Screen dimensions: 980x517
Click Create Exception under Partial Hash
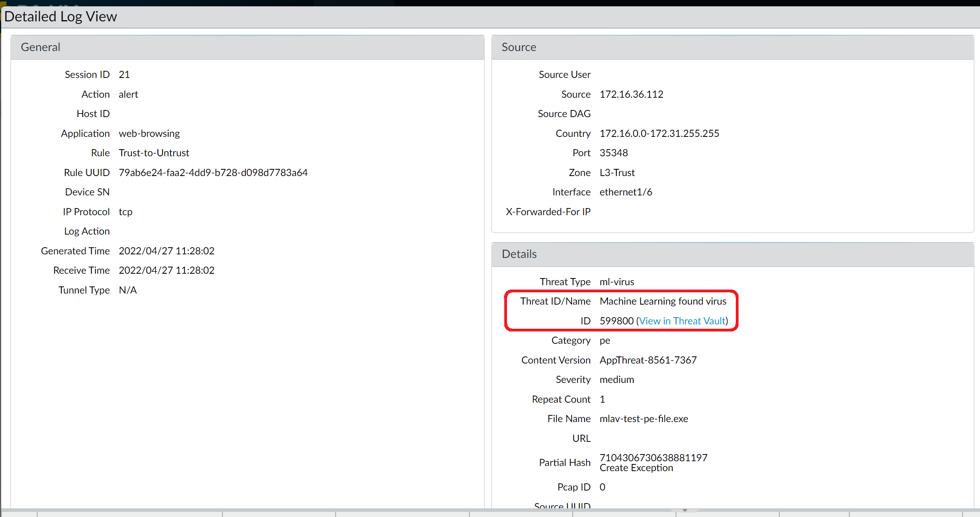tap(636, 468)
